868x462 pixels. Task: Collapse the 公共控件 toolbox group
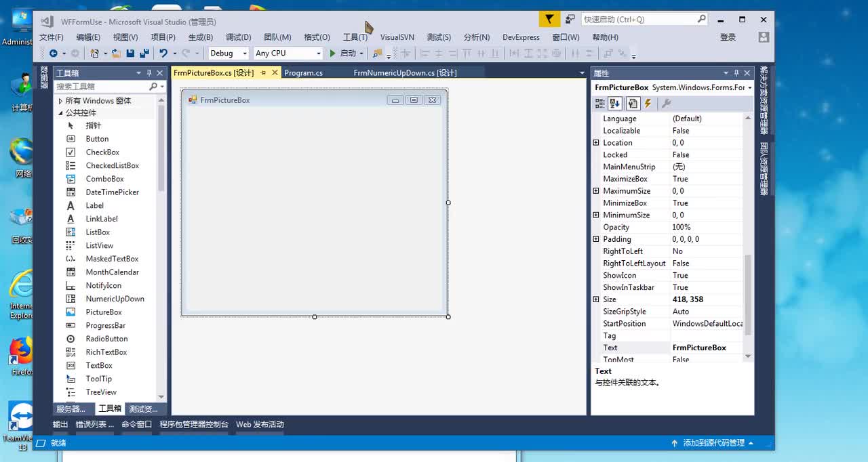pos(60,113)
